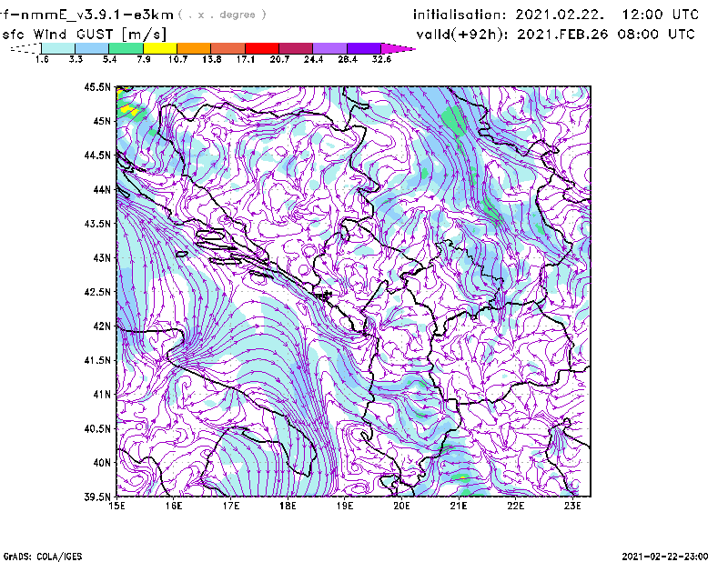Viewport: 728px width, 562px height.
Task: Click the 45N latitude label
Action: (x=102, y=121)
